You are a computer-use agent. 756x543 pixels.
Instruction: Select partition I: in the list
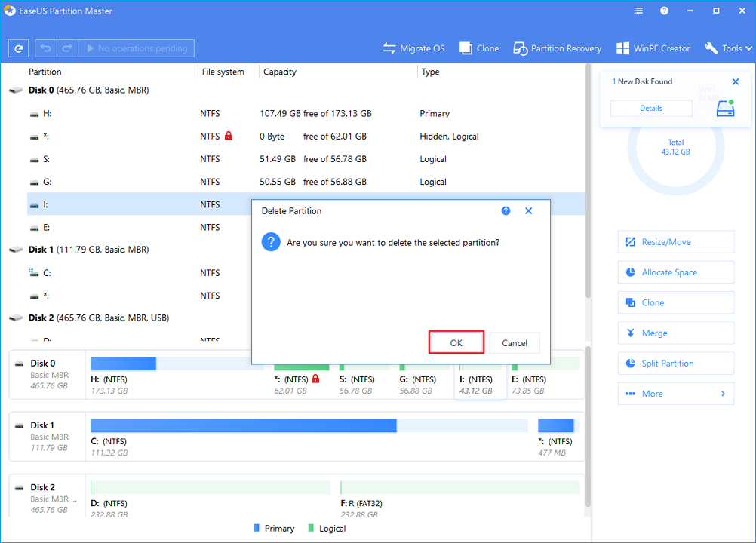(x=140, y=204)
